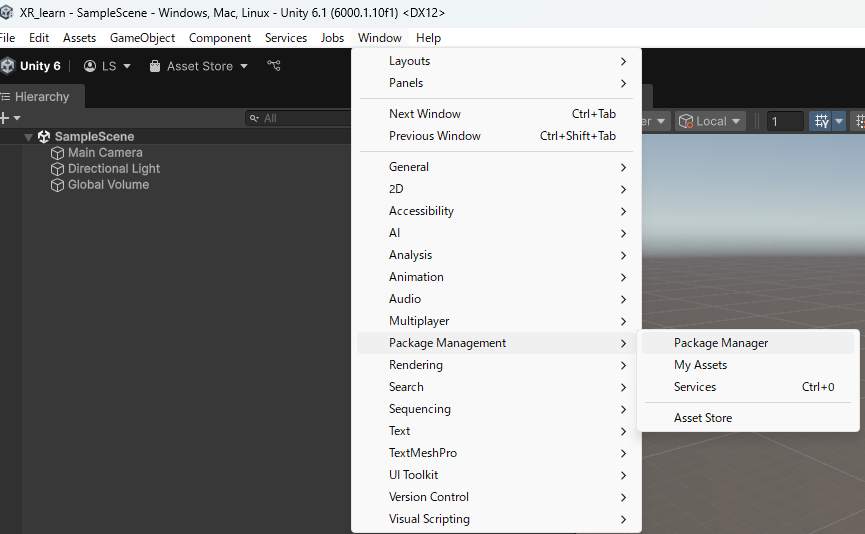The image size is (865, 534).
Task: Click the Global Volume cube icon
Action: (x=57, y=185)
